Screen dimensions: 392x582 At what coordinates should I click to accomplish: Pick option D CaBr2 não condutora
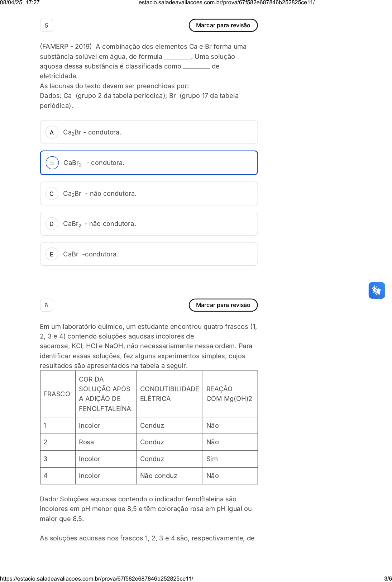149,224
